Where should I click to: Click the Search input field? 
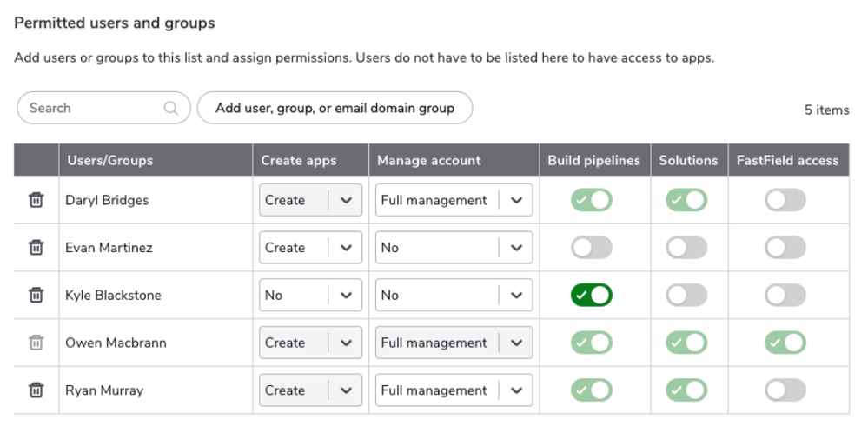(x=91, y=109)
